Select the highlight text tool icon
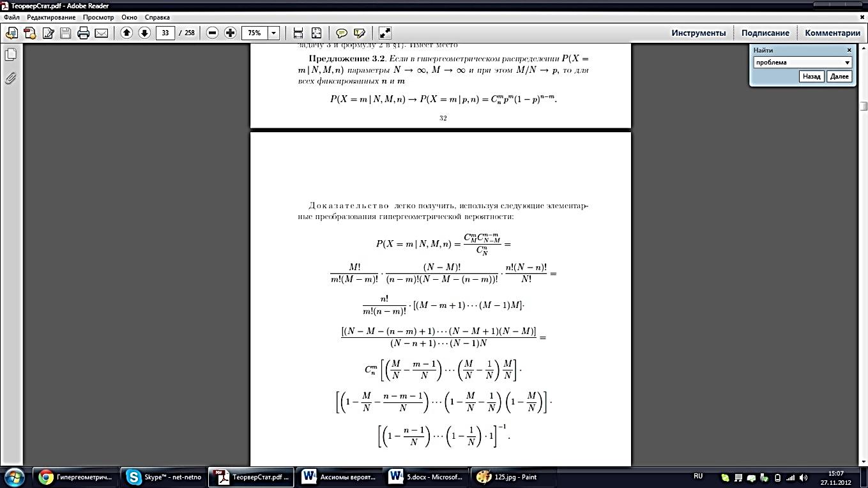Viewport: 868px width, 488px height. 360,33
